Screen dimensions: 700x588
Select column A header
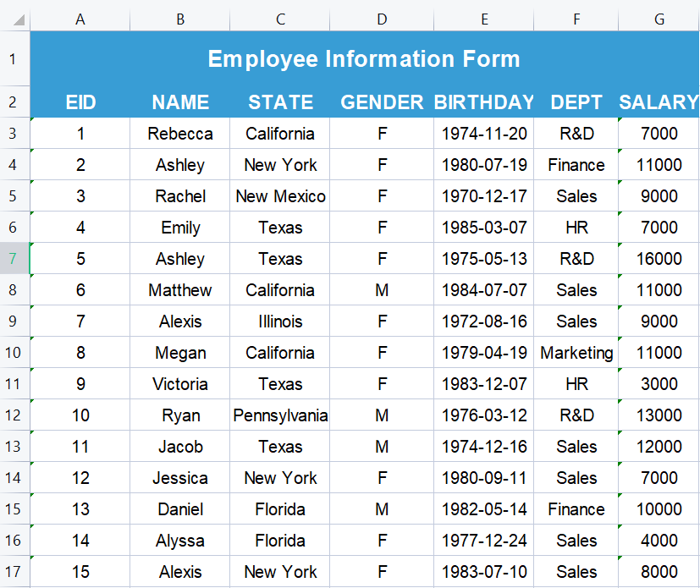pyautogui.click(x=80, y=19)
